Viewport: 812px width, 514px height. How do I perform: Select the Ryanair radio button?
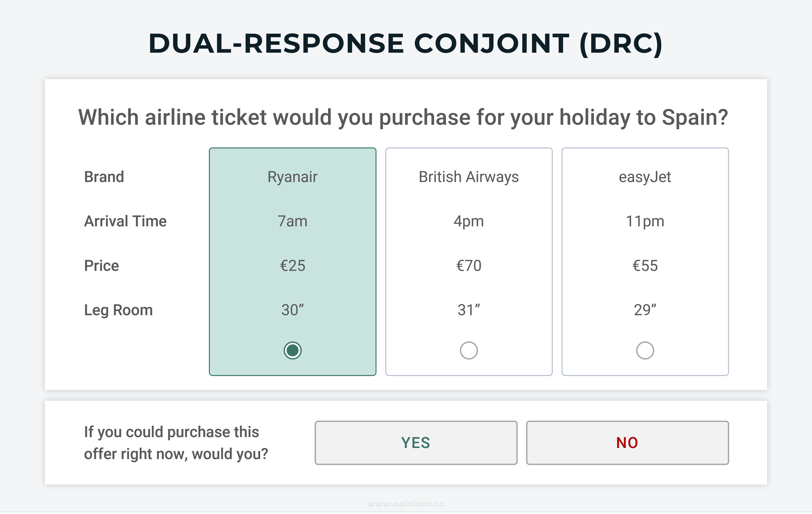click(x=292, y=350)
